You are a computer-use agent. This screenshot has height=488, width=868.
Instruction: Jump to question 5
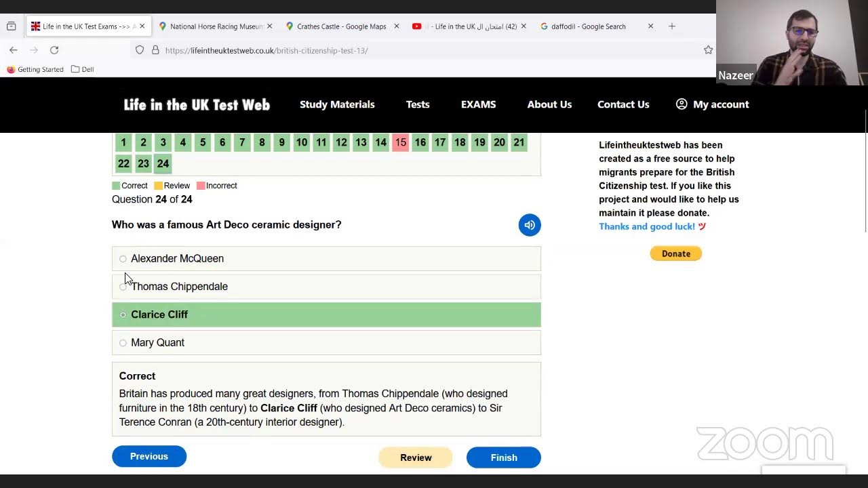202,142
